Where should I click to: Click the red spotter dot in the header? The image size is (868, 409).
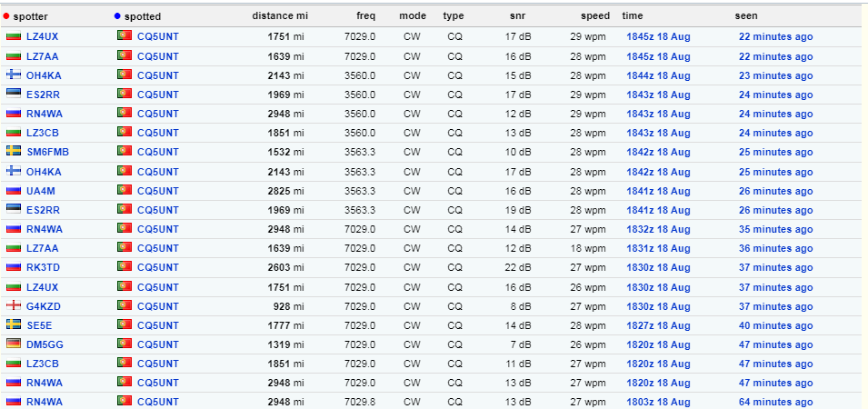click(6, 16)
